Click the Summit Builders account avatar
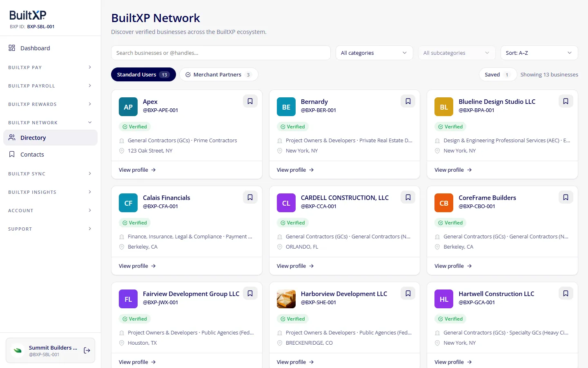 [18, 350]
